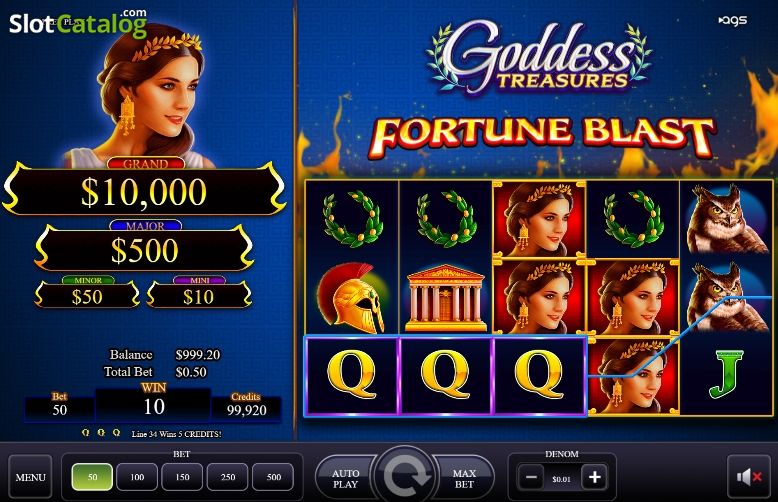Image resolution: width=778 pixels, height=502 pixels.
Task: Click the Max Bet button
Action: (463, 478)
